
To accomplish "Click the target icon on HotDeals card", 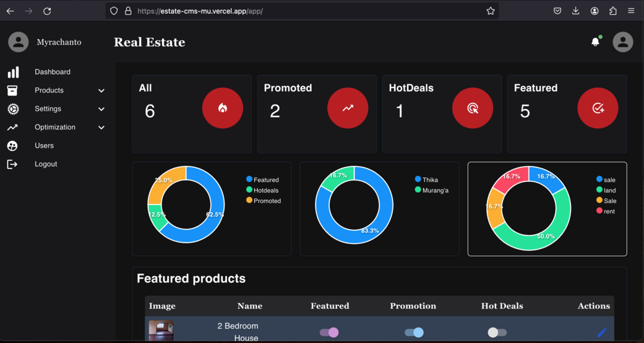I will tap(473, 108).
